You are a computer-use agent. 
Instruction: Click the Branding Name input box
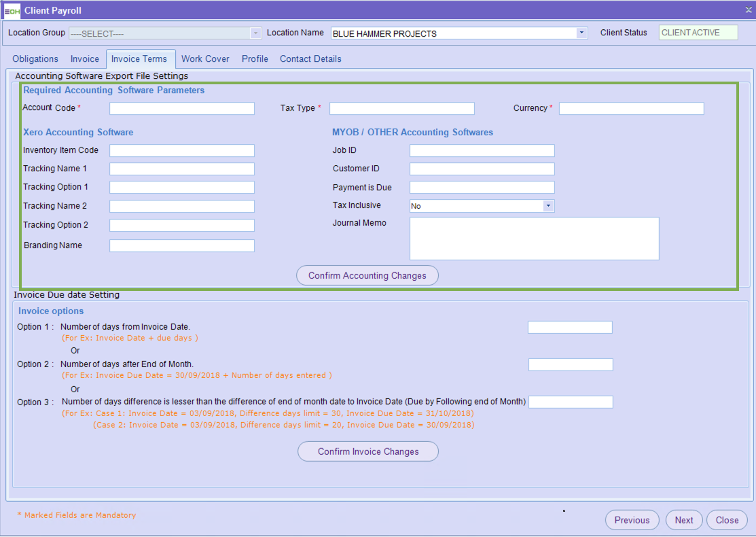[182, 246]
